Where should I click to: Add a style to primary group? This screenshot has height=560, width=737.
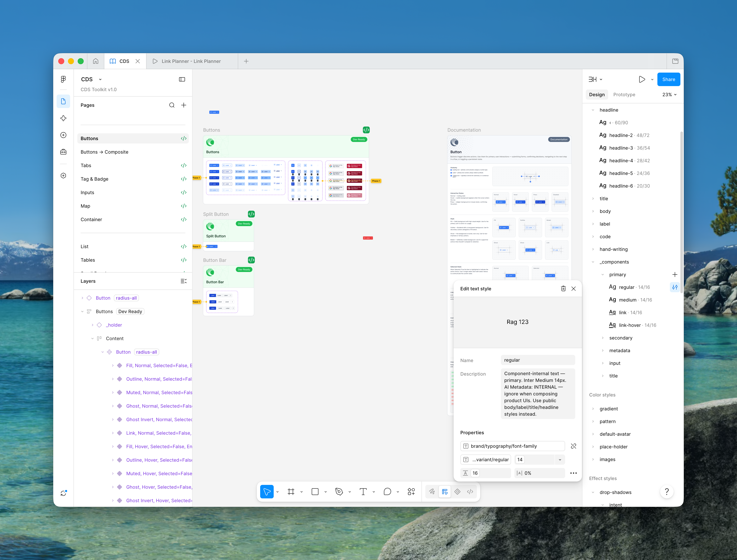(x=675, y=275)
